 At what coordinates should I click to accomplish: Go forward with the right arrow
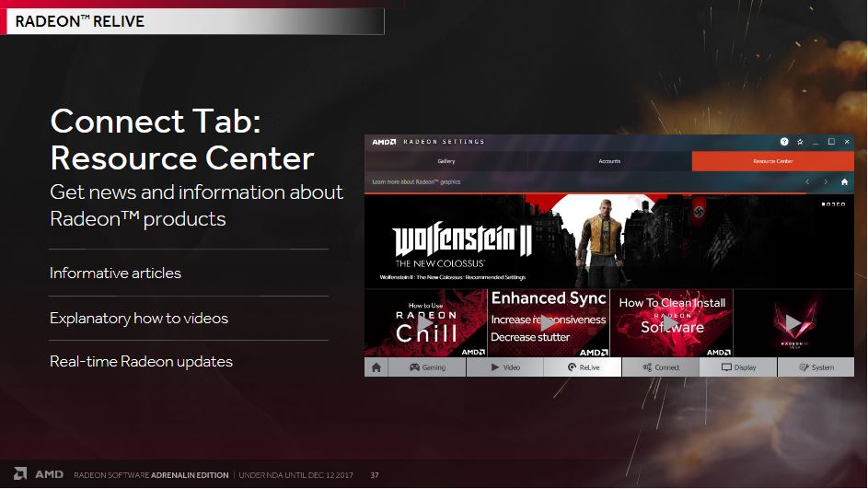(826, 181)
